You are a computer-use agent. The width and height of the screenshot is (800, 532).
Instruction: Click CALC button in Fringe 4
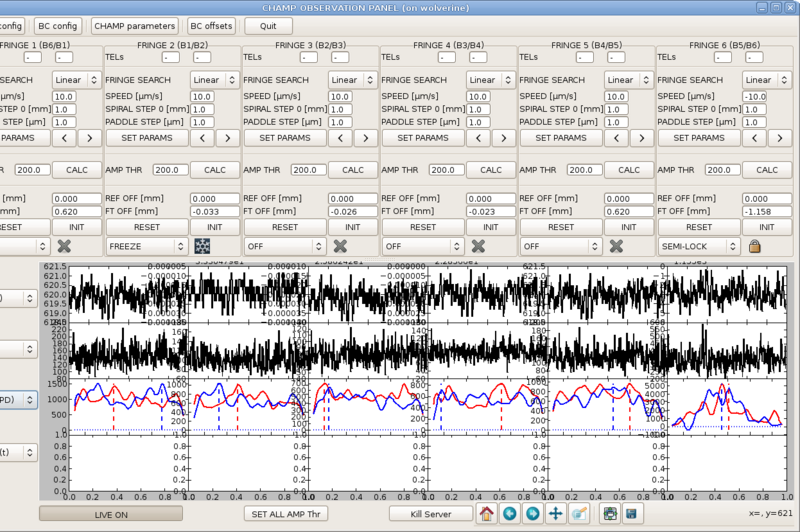tap(491, 170)
